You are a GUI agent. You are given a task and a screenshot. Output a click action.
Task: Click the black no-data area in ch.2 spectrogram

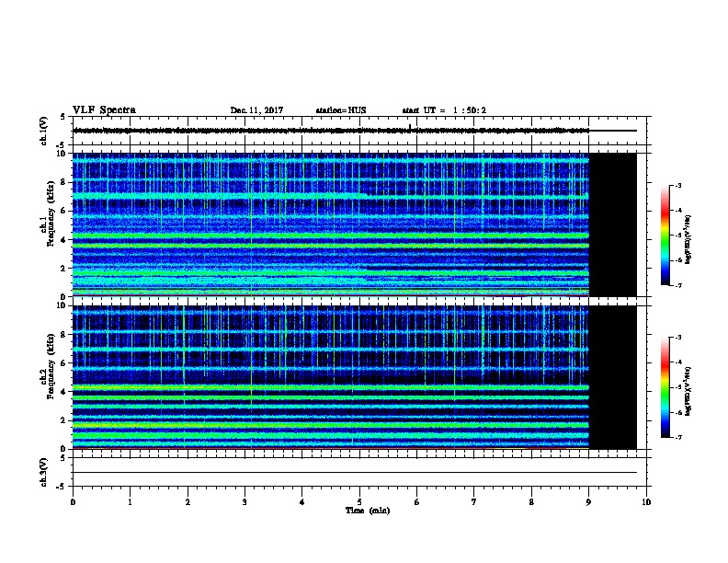tap(613, 377)
